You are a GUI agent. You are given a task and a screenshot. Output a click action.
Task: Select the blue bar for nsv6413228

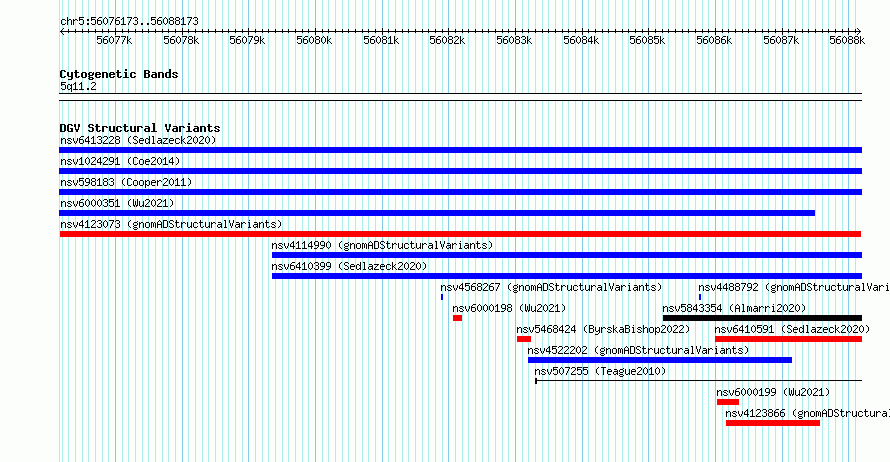tap(460, 150)
